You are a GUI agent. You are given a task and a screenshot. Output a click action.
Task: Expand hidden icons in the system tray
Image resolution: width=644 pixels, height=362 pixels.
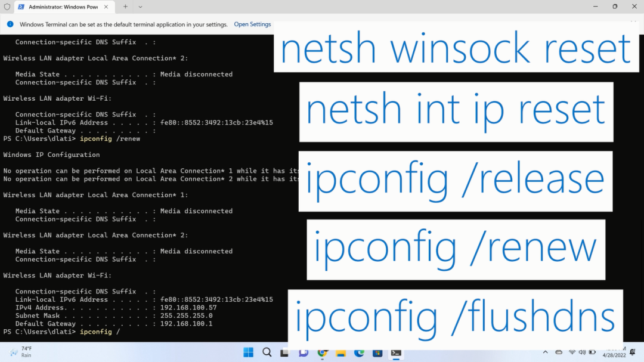(x=546, y=352)
